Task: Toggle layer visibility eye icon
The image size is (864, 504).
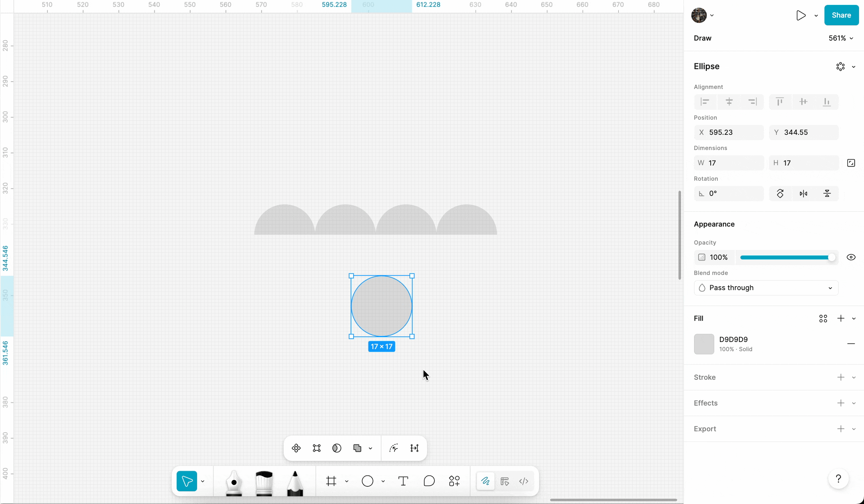Action: (x=851, y=257)
